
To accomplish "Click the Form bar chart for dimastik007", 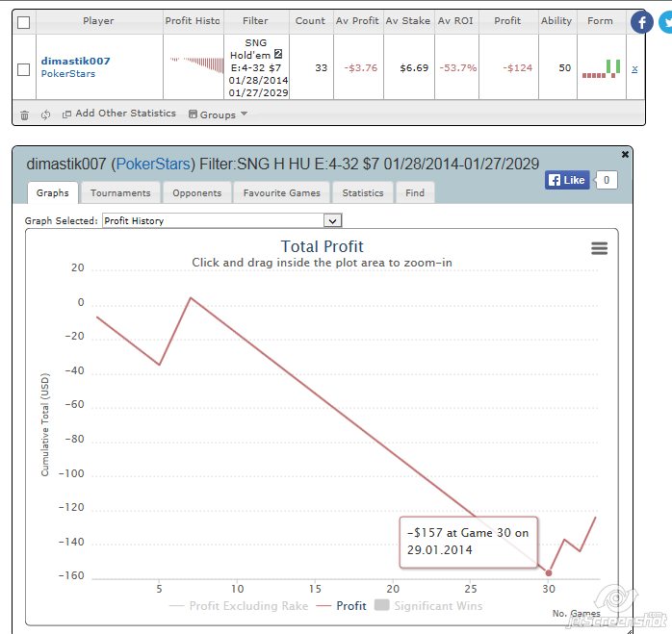I will 602,68.
